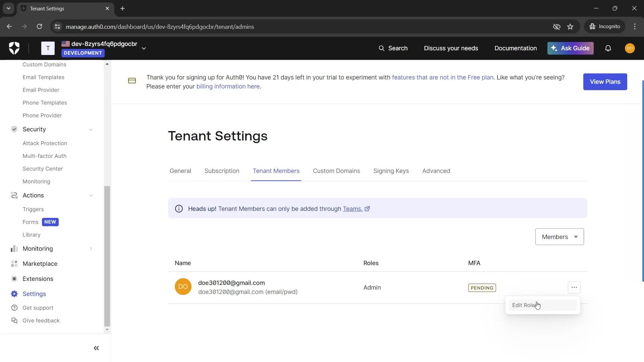This screenshot has width=644, height=362.
Task: Switch to the Signing Keys tab
Action: click(x=391, y=171)
